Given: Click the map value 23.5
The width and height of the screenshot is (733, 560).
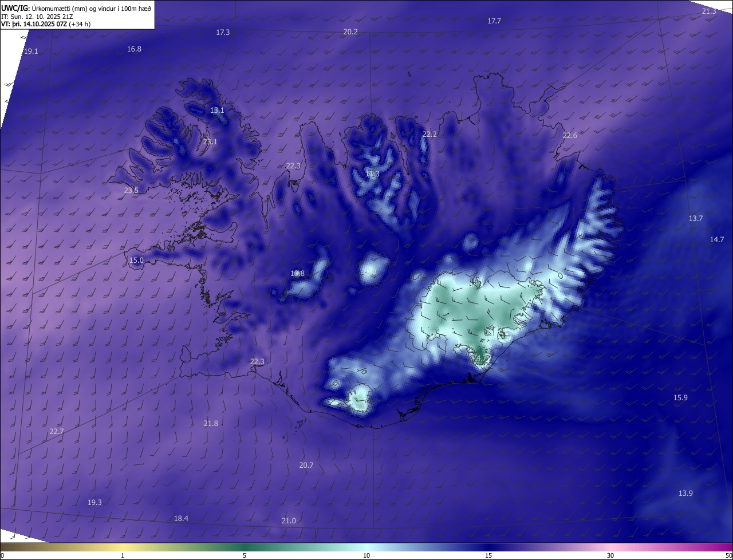Looking at the screenshot, I should pyautogui.click(x=131, y=191).
